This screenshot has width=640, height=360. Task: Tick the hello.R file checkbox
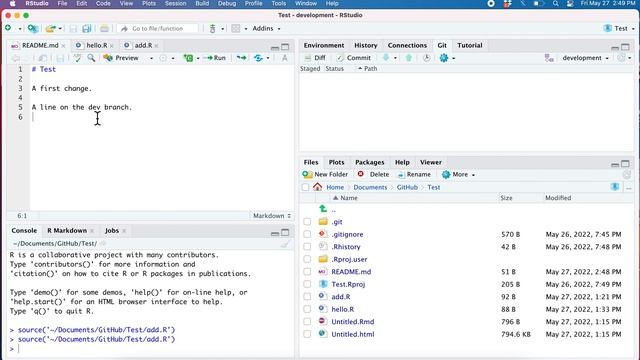pyautogui.click(x=307, y=309)
